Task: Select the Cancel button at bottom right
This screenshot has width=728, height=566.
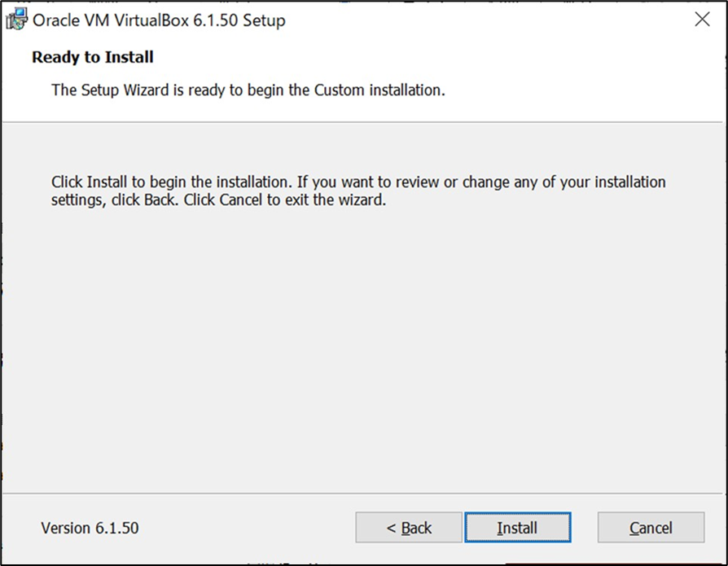Action: coord(651,528)
